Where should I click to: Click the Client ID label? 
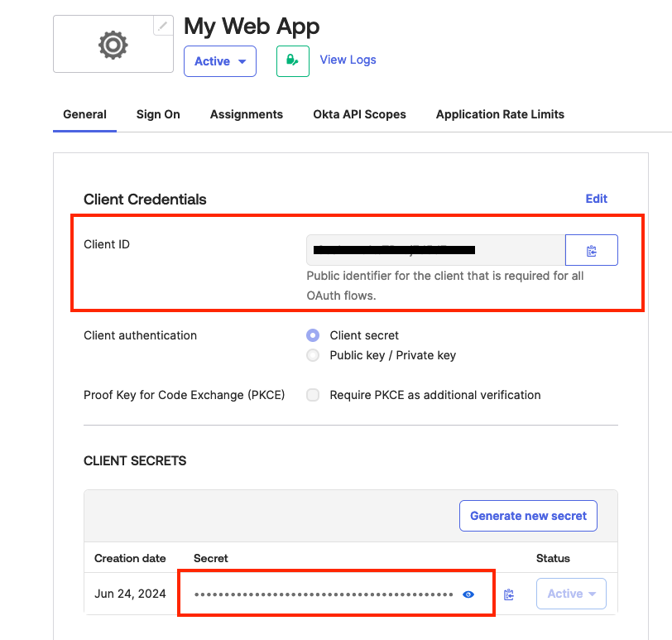coord(107,244)
